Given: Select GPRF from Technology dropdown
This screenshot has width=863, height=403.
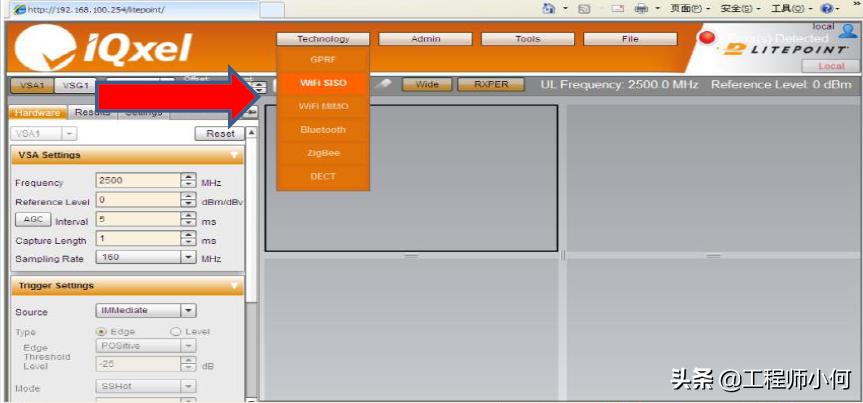Looking at the screenshot, I should [x=323, y=59].
